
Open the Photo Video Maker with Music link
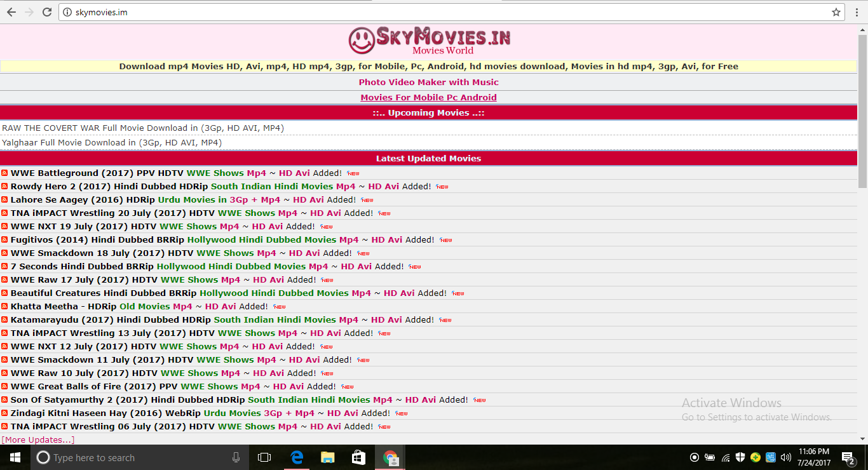(x=429, y=82)
